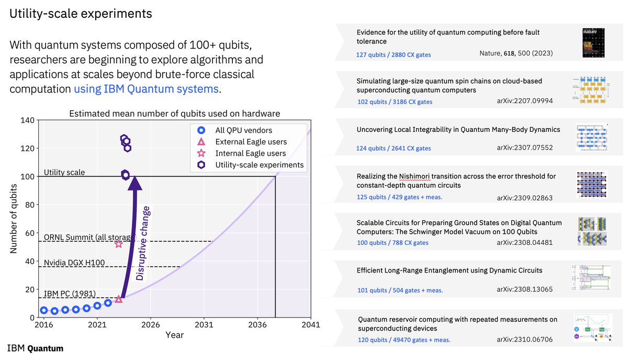Click the '124 qubits / 2641 CX gates' text

point(394,149)
